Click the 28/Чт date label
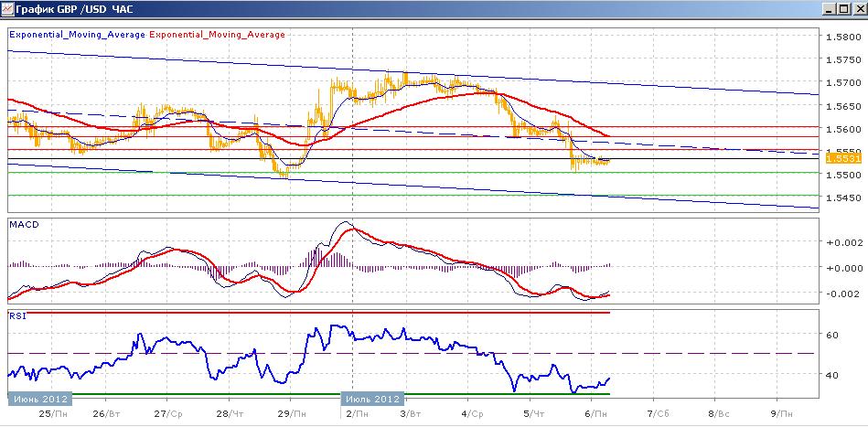 (x=230, y=413)
